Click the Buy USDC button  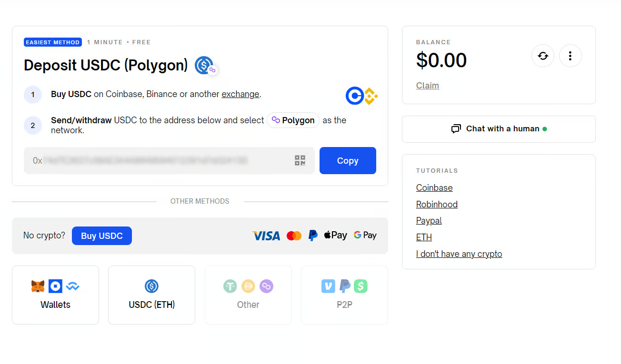pos(101,236)
